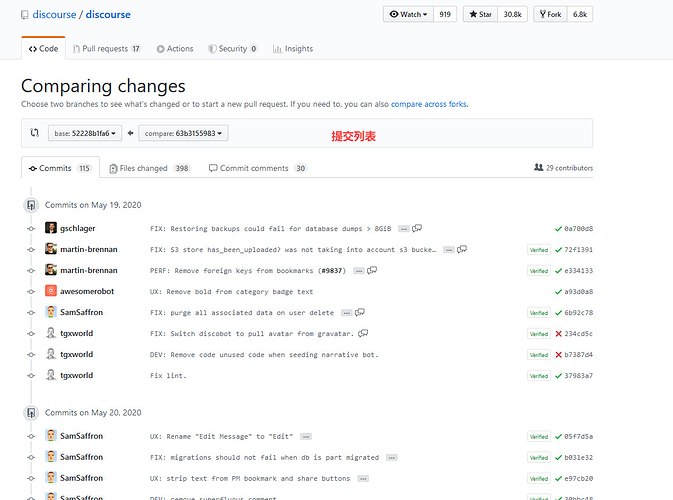
Task: Expand ellipsis on S3 store commit
Action: tap(449, 250)
